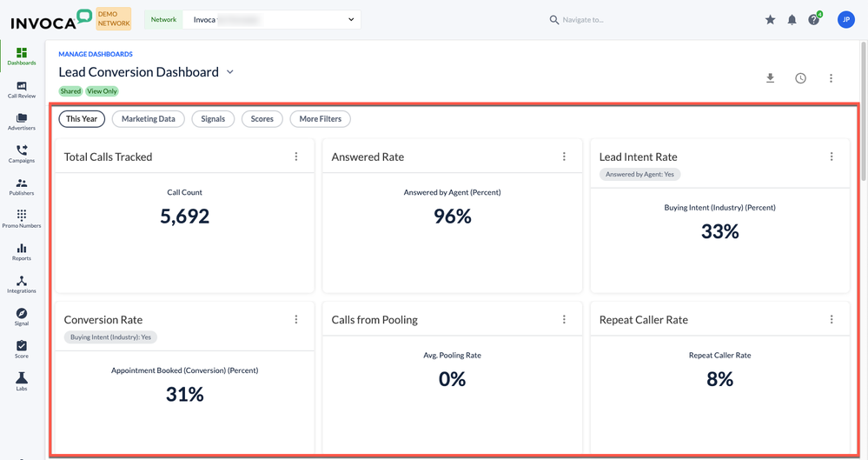This screenshot has width=868, height=460.
Task: Open the Campaigns sidebar item
Action: (x=22, y=154)
